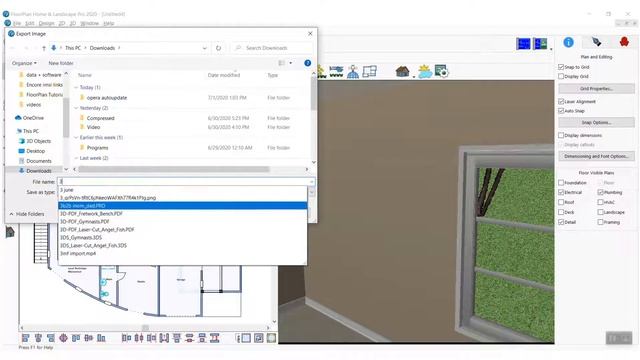Click the small house icon left of plan
The height and width of the screenshot is (360, 640).
click(10, 232)
